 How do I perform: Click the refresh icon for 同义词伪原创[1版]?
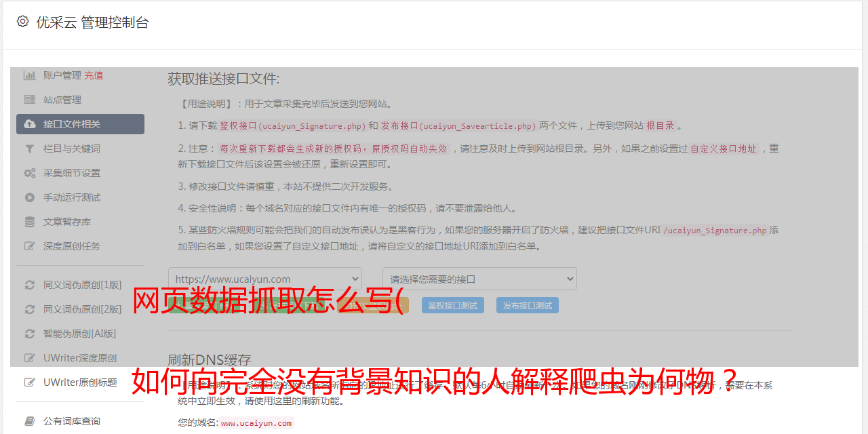[x=30, y=285]
